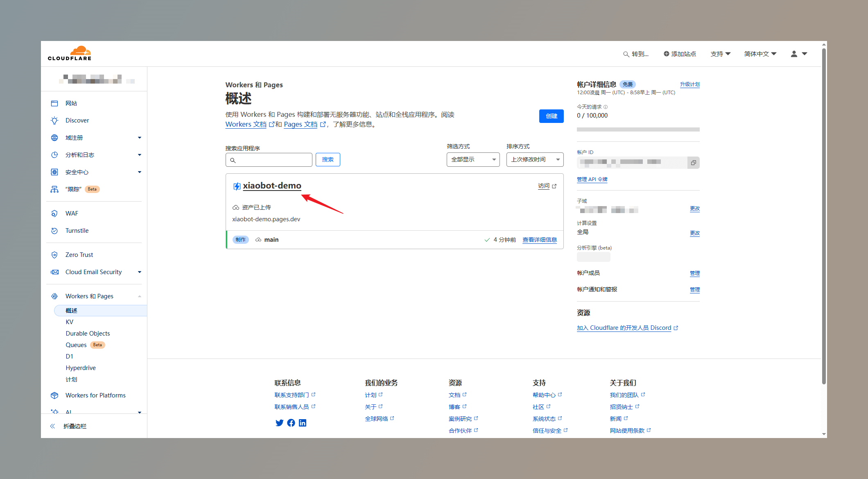This screenshot has width=868, height=479.
Task: Open the xiaobot-demo project link
Action: [272, 186]
